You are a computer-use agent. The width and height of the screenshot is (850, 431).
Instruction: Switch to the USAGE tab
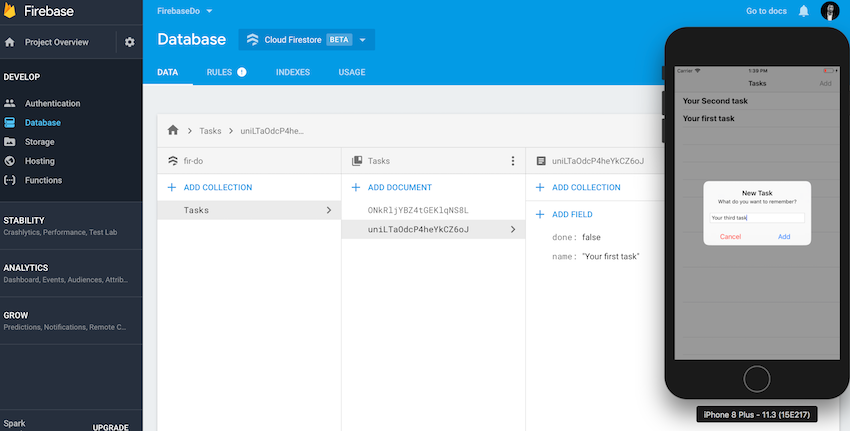(x=352, y=72)
